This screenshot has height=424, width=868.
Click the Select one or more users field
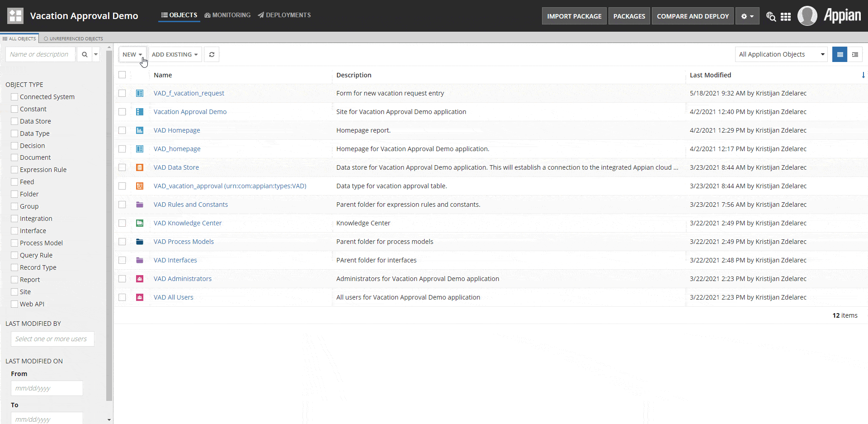[52, 339]
